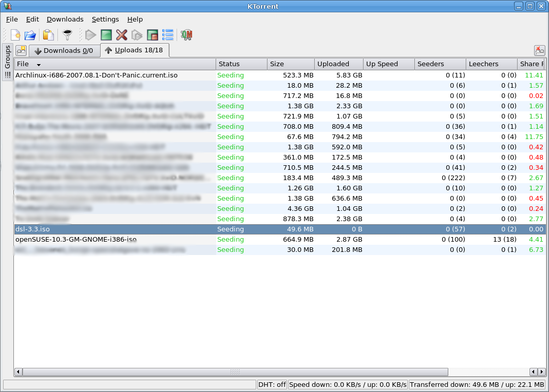Click the 5.83 GB uploaded value
549x392 pixels.
click(349, 75)
